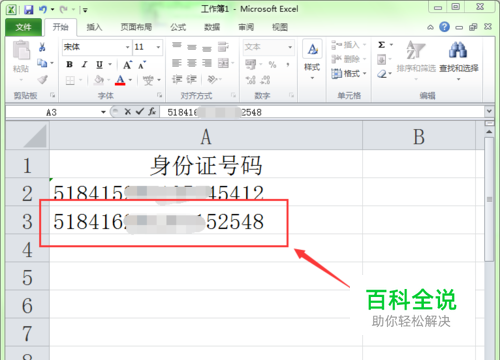The height and width of the screenshot is (360, 500).
Task: Click the Name Box showing A3
Action: tap(53, 112)
